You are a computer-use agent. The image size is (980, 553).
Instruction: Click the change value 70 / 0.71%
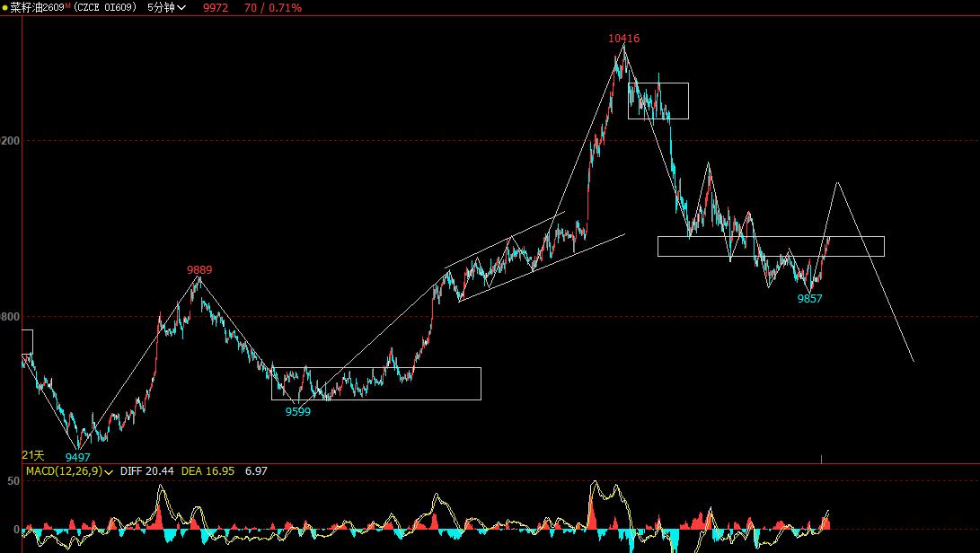coord(273,7)
